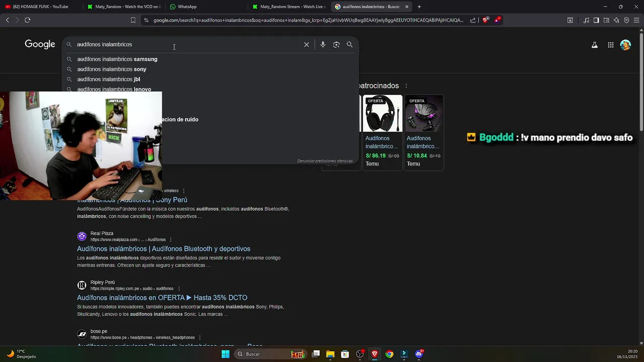The image size is (644, 362).
Task: Search by image with lens icon
Action: (x=336, y=45)
